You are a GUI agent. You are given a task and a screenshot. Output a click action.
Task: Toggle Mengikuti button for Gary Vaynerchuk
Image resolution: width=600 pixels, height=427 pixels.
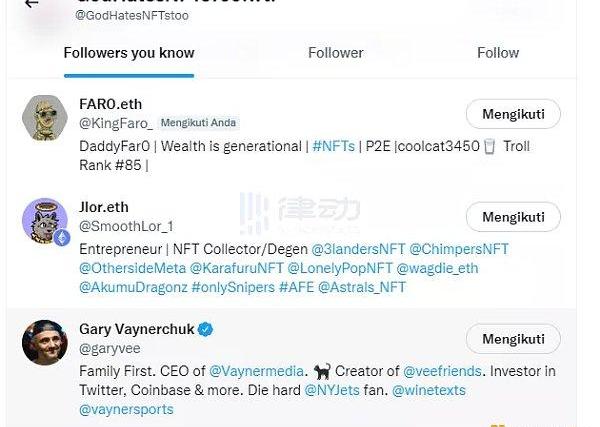pyautogui.click(x=513, y=339)
